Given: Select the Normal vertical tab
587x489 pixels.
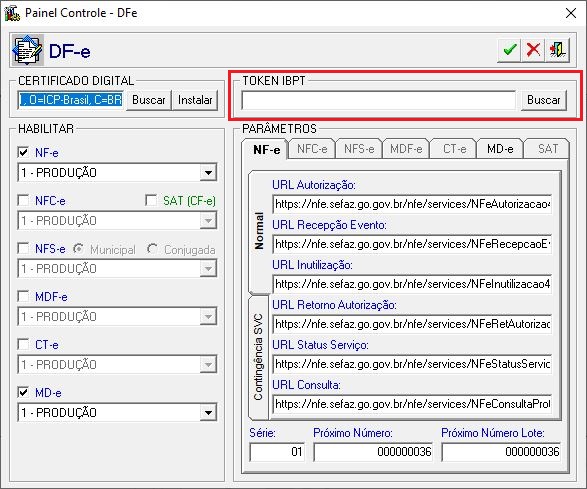Looking at the screenshot, I should [259, 231].
